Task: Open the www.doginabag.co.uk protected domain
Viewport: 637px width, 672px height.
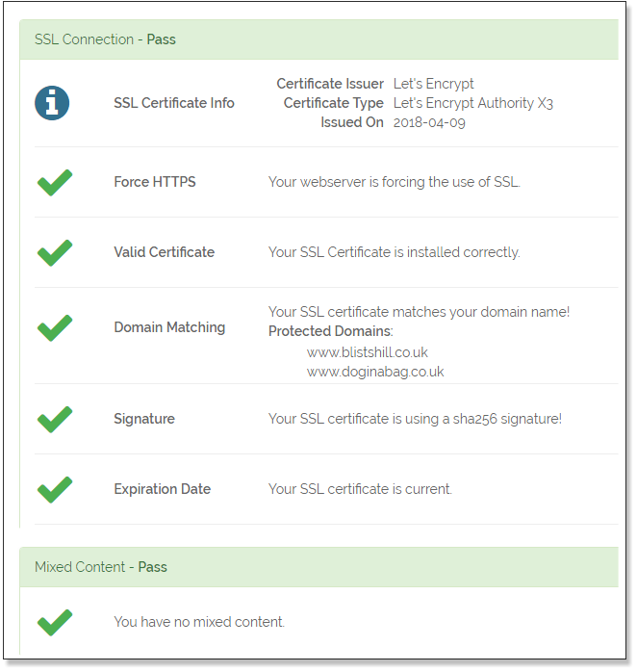Action: coord(375,372)
